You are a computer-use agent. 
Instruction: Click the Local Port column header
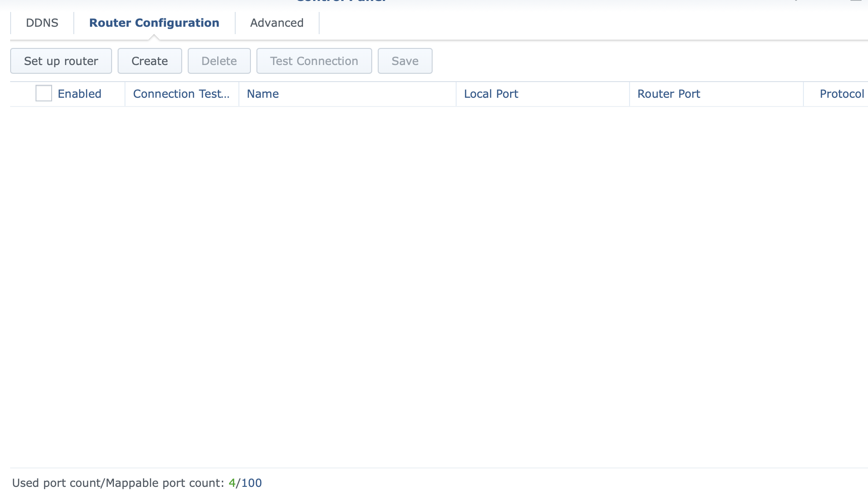(542, 94)
